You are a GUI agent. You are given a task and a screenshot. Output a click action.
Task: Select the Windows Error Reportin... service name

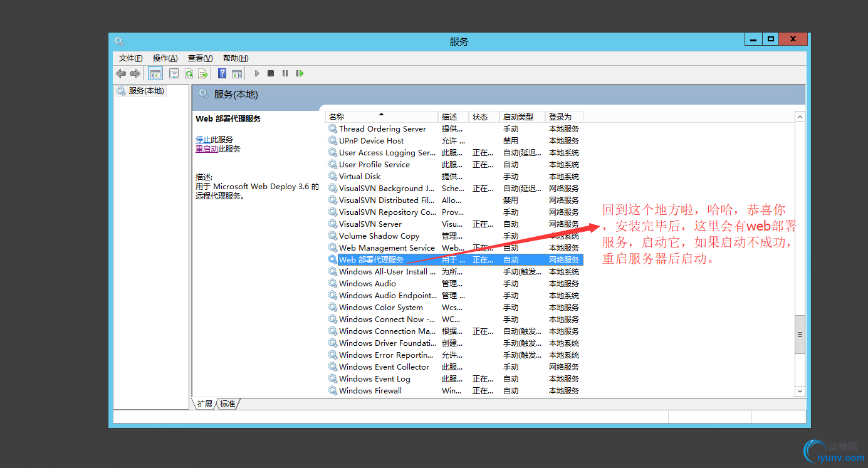387,355
